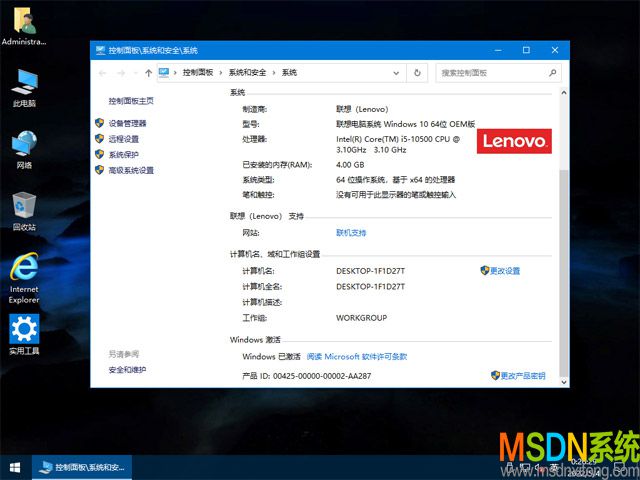Click shield icon beside 更改设置
Screen dimensions: 640x480
484,270
